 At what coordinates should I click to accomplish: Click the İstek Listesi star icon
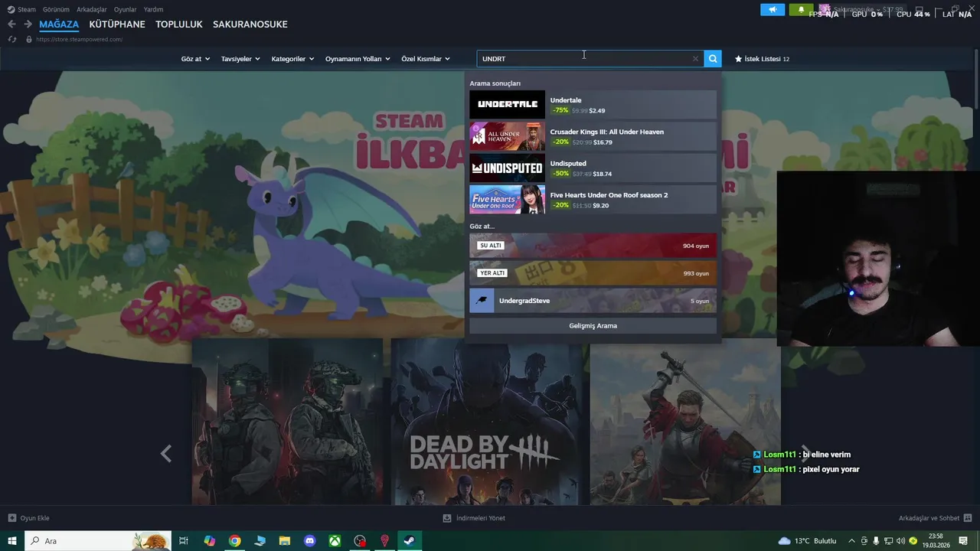tap(739, 59)
